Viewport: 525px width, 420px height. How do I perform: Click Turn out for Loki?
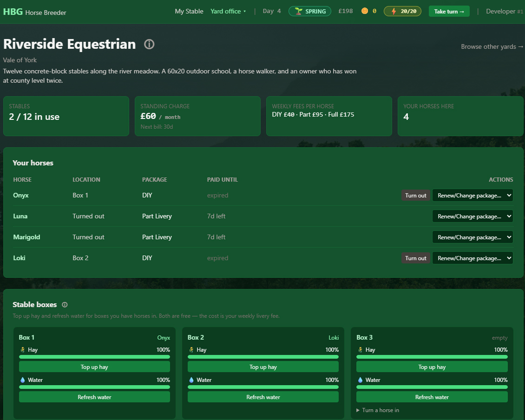(415, 258)
